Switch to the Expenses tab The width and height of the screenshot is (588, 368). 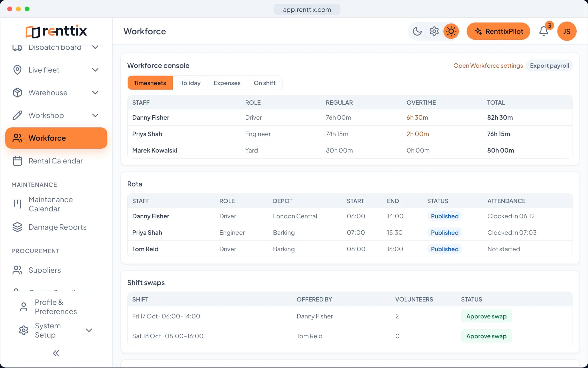[227, 83]
